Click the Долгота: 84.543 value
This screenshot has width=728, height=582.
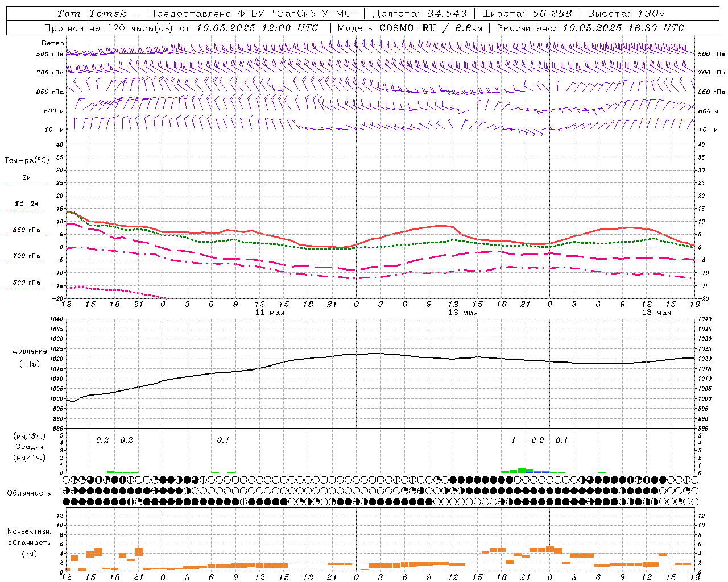(420, 14)
